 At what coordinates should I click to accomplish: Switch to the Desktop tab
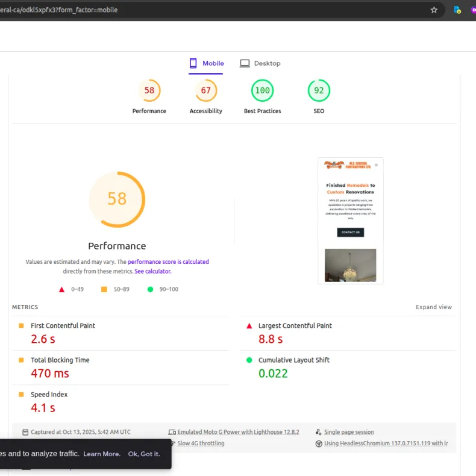coord(260,63)
